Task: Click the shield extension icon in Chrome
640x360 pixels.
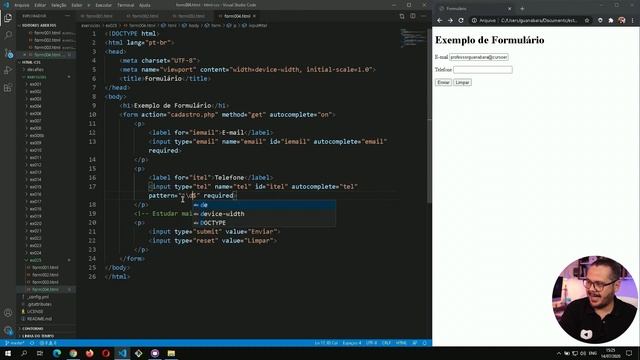Action: click(x=600, y=20)
